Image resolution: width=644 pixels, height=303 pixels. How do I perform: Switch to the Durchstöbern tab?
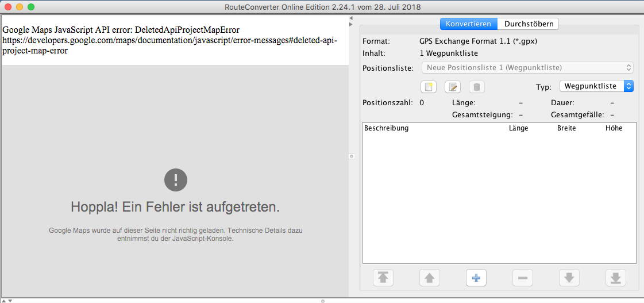pyautogui.click(x=529, y=24)
